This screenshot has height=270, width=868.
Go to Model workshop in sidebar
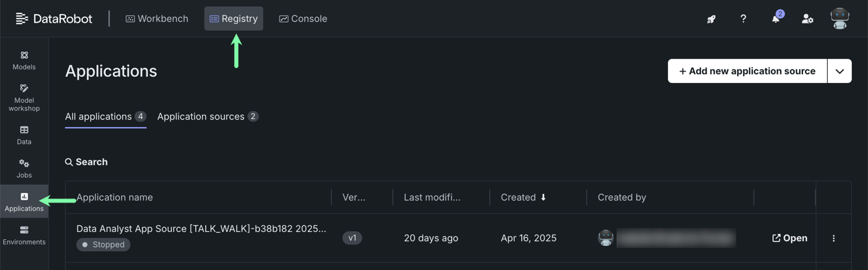pos(24,98)
